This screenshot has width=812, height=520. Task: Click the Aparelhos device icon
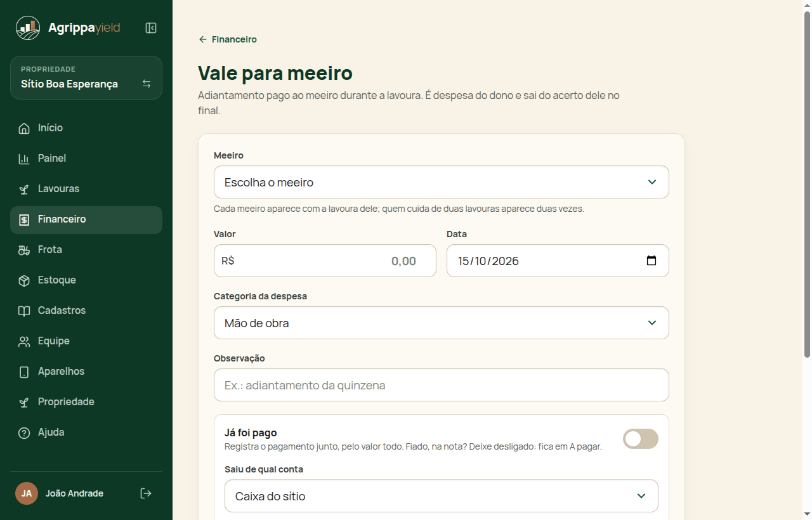point(24,372)
